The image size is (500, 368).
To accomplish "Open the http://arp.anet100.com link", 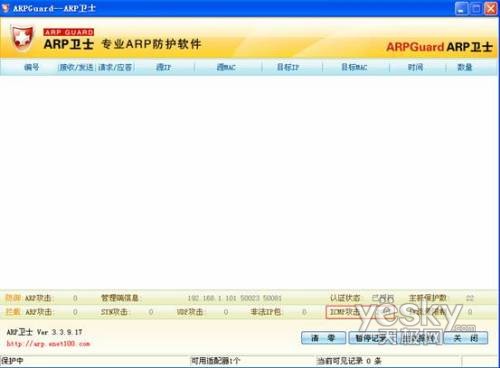I will click(48, 344).
